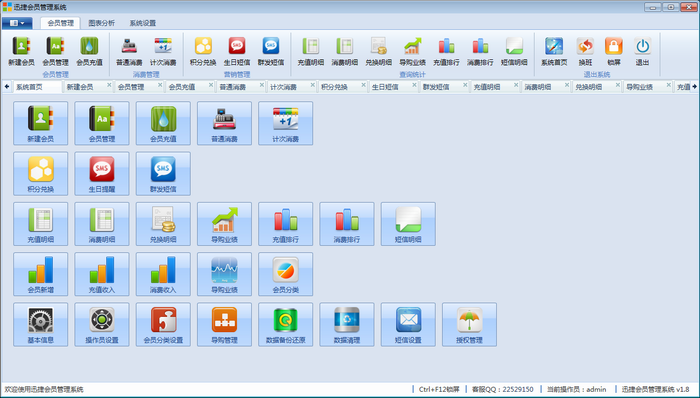The height and width of the screenshot is (398, 700).
Task: Show earlier tabs with the left arrow
Action: [7, 87]
